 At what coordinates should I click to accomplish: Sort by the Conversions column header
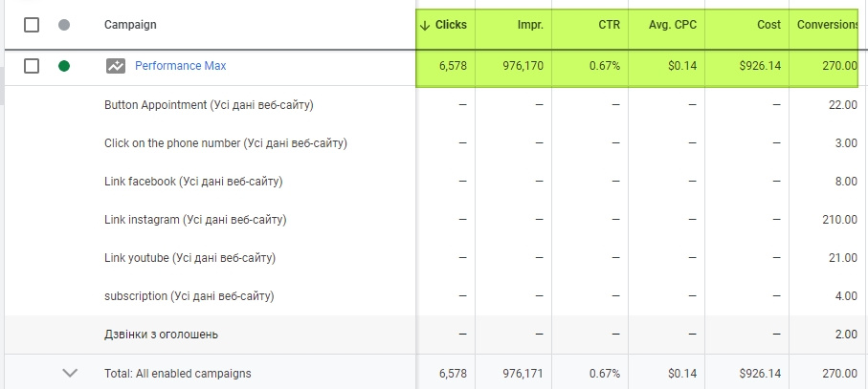pyautogui.click(x=827, y=24)
